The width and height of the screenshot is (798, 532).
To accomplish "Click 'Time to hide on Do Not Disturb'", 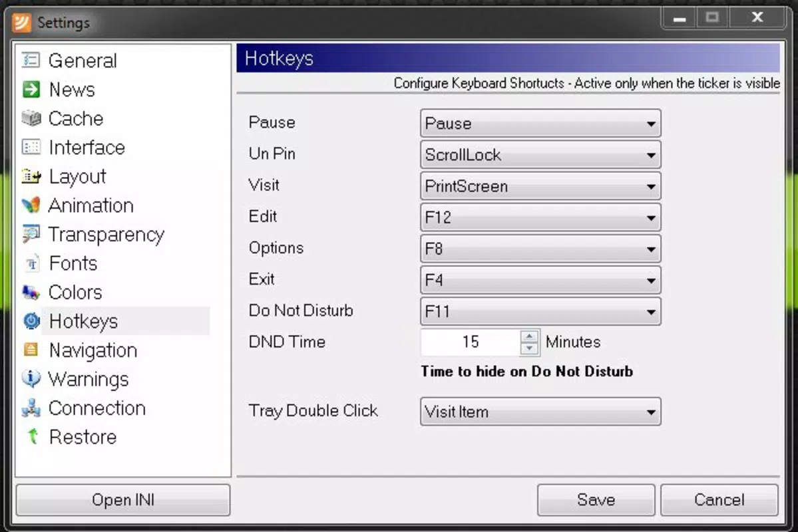I will [526, 371].
